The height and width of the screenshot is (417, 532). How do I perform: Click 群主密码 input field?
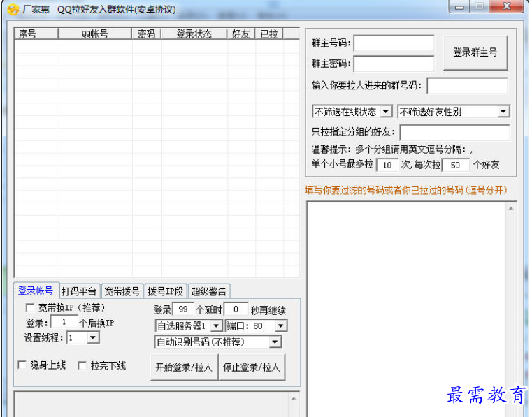(394, 64)
